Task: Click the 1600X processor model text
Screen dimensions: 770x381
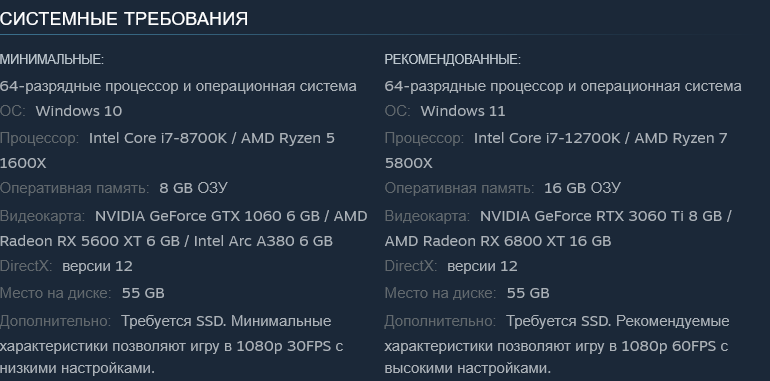Action: (23, 163)
